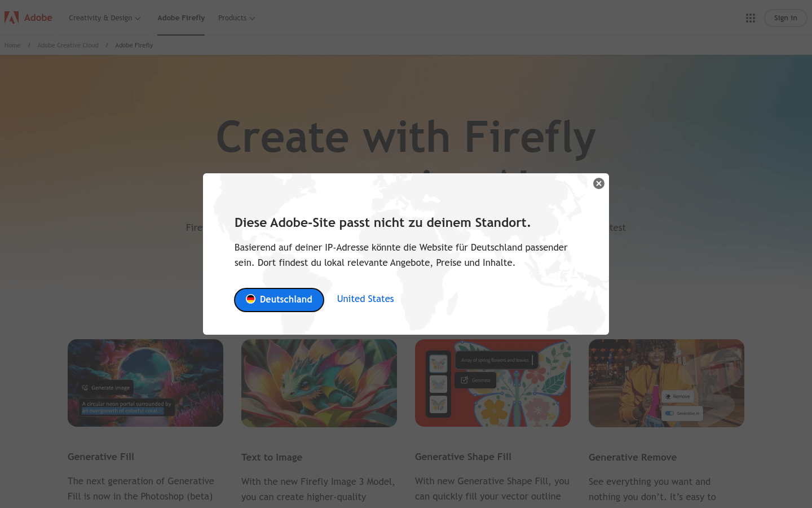Click the Text to Image heading
Viewport: 812px width, 508px height.
[x=272, y=457]
